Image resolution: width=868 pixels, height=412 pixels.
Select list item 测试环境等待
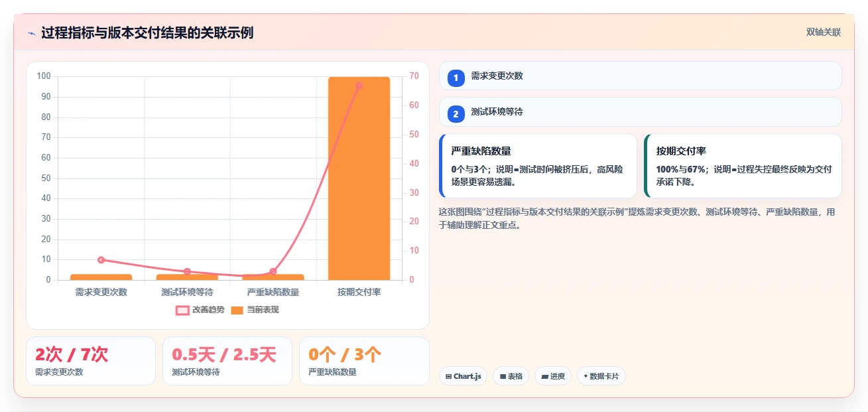pos(641,112)
